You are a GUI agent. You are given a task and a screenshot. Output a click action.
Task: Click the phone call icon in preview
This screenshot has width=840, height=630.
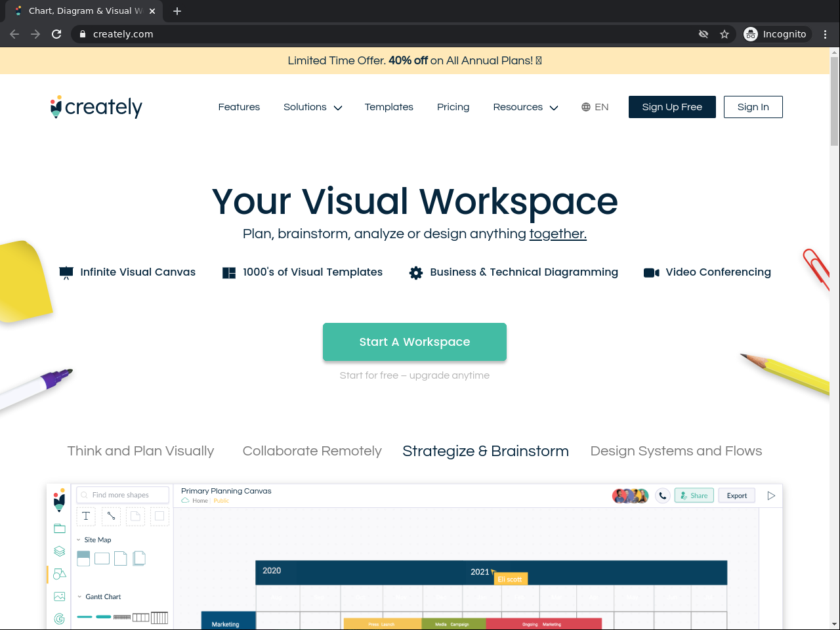tap(663, 495)
